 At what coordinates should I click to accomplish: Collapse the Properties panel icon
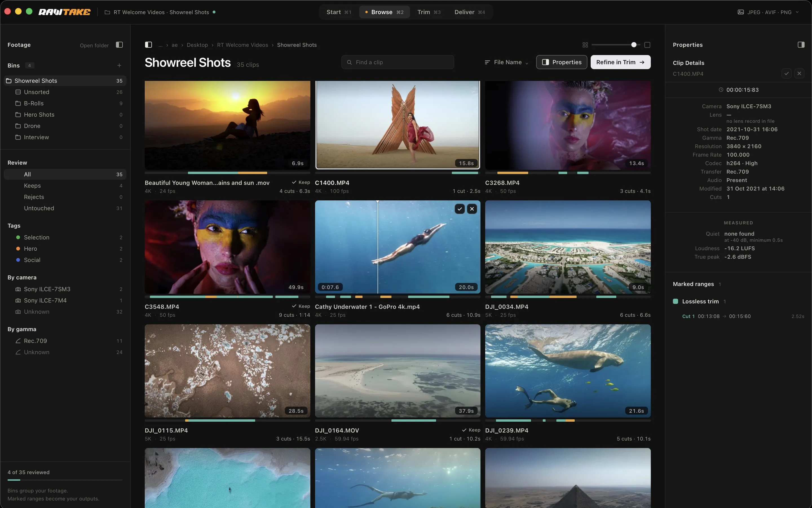click(x=801, y=45)
